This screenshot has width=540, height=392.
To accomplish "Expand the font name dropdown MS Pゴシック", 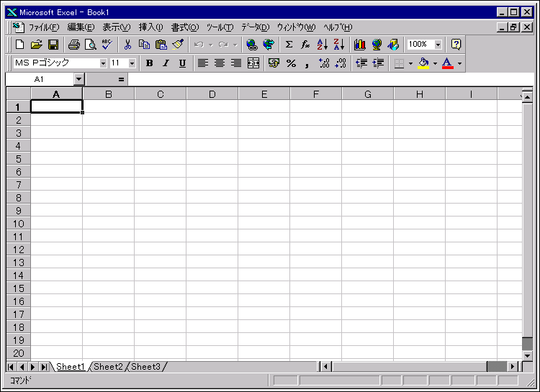I will pyautogui.click(x=103, y=63).
